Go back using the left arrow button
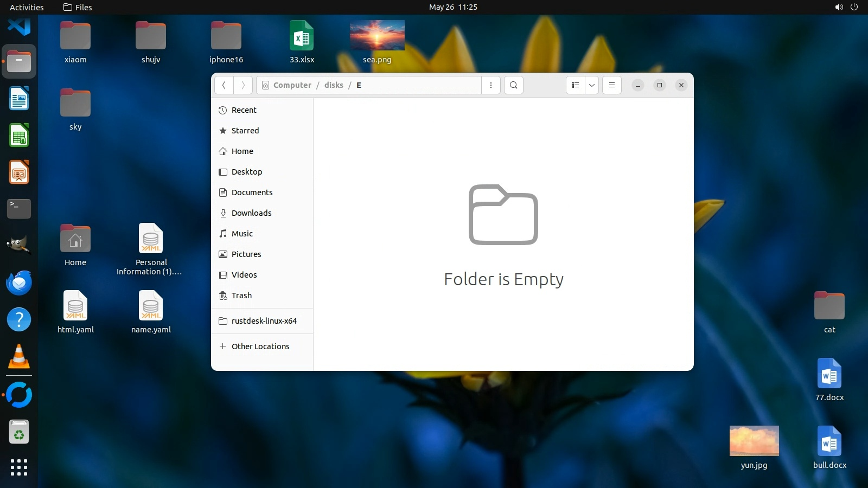Screen dimensions: 868x488 (x=224, y=85)
